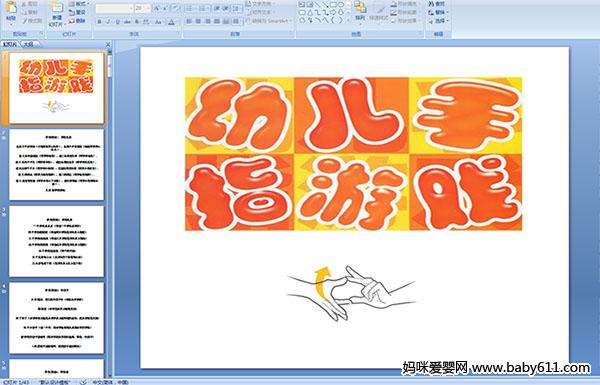Toggle Italic formatting
This screenshot has height=385, width=600.
point(108,22)
